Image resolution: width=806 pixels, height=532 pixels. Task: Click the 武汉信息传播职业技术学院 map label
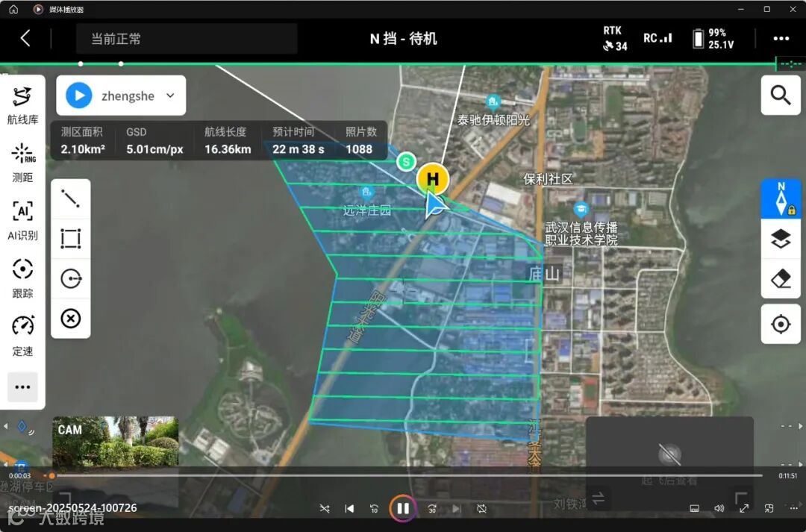pyautogui.click(x=581, y=234)
